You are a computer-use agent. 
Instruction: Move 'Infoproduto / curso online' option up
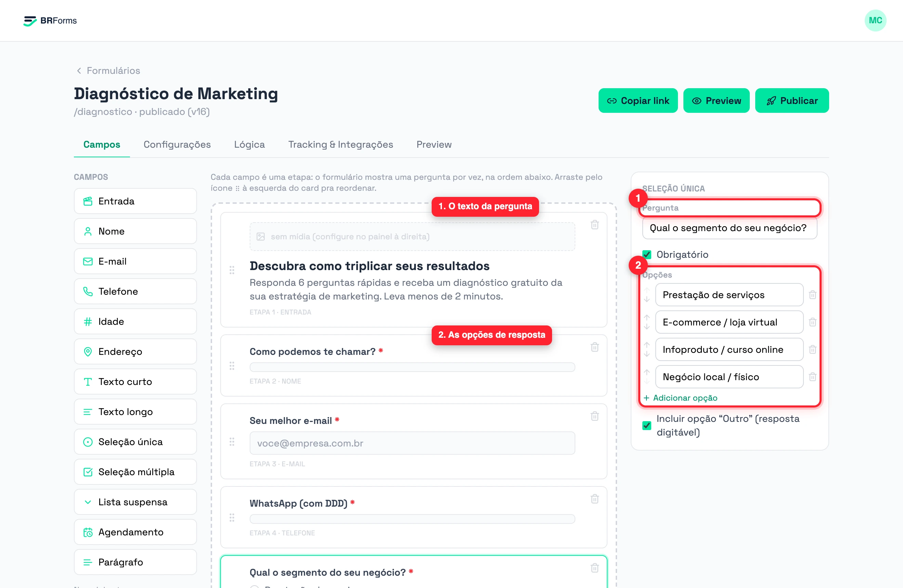647,345
